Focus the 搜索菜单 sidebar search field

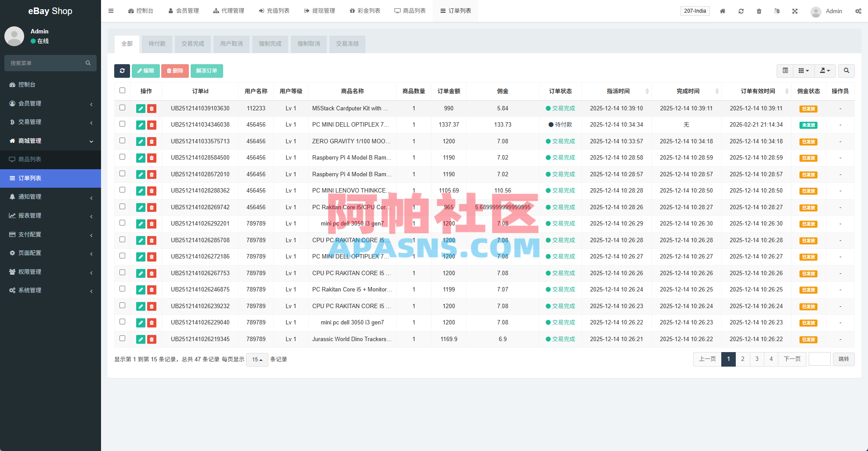pos(46,63)
